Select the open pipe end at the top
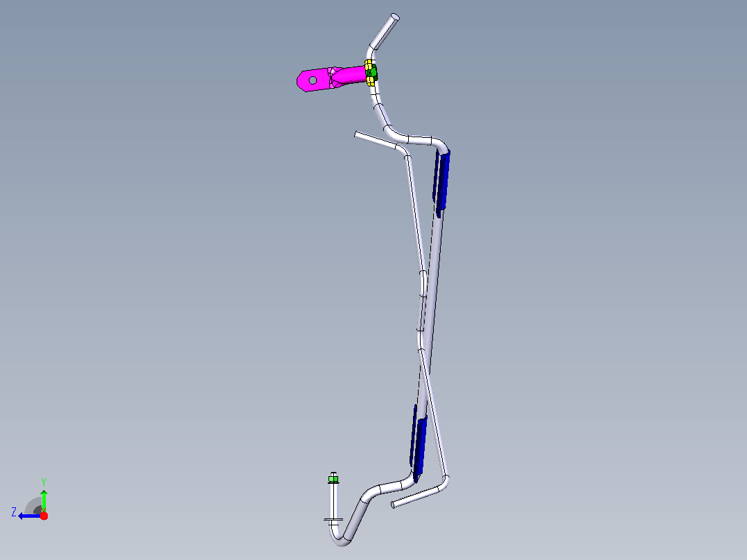The image size is (747, 560). point(395,17)
